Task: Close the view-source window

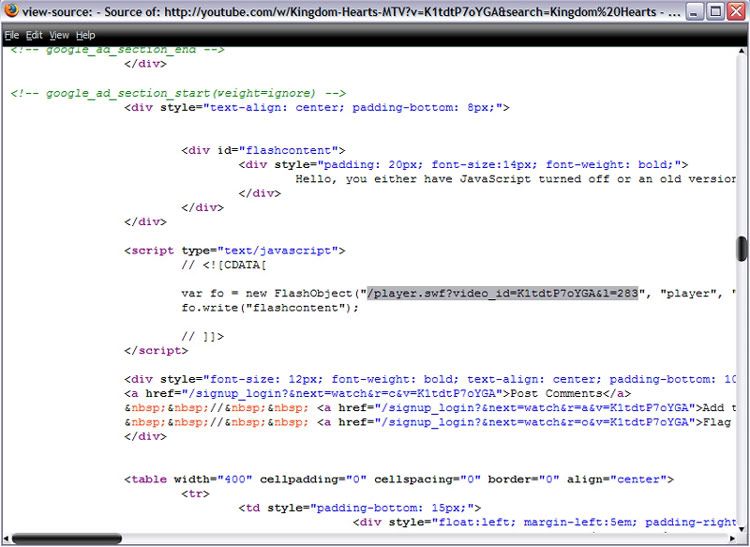Action: coord(736,11)
